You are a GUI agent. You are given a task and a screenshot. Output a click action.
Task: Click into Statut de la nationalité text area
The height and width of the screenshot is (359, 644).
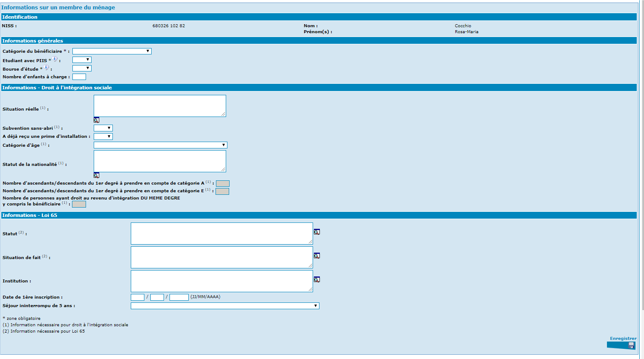pos(160,161)
